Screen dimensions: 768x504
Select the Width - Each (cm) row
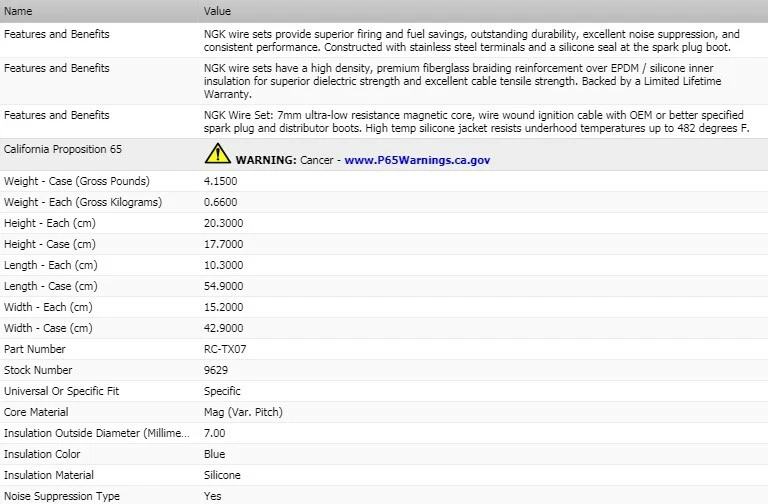pyautogui.click(x=384, y=307)
